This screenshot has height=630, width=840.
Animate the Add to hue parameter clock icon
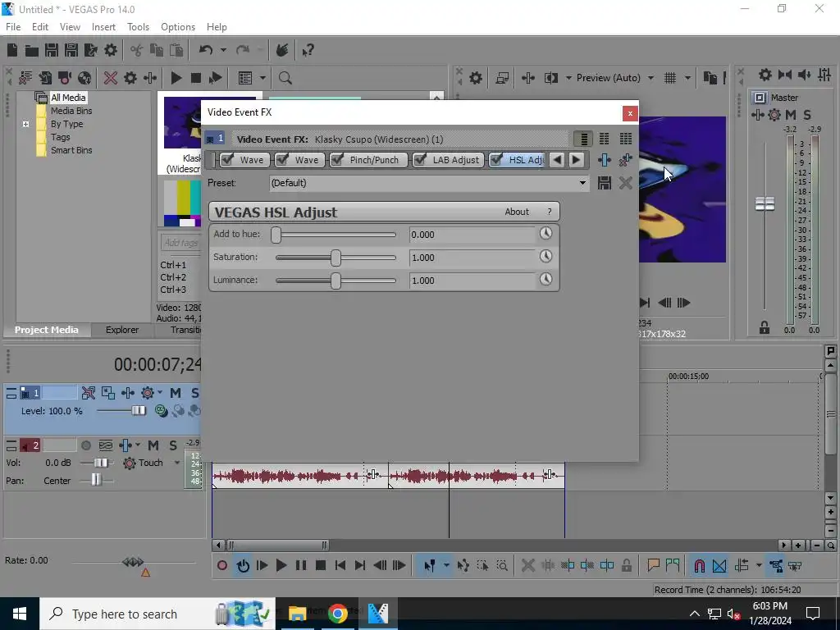pyautogui.click(x=546, y=234)
